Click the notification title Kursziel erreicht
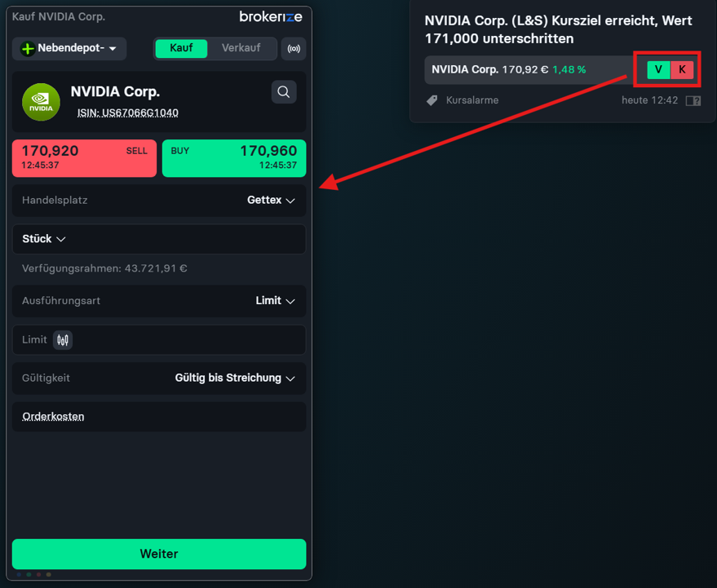717x588 pixels. pos(558,29)
